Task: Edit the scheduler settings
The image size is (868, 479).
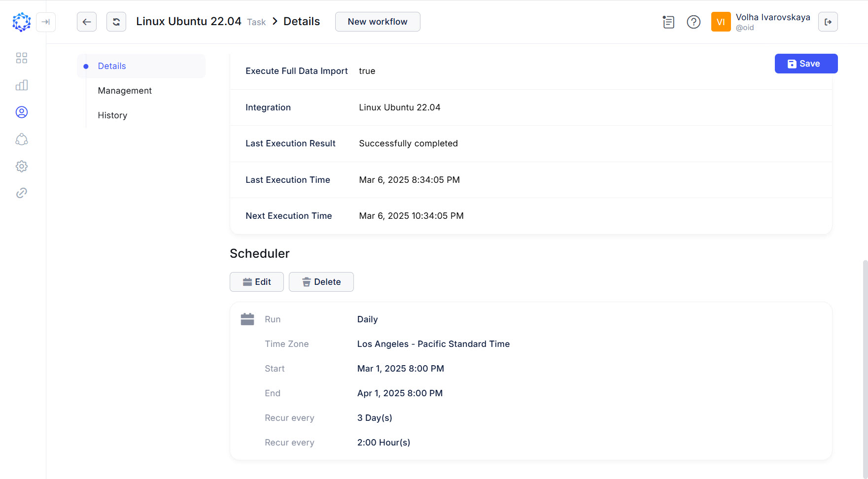Action: [256, 281]
